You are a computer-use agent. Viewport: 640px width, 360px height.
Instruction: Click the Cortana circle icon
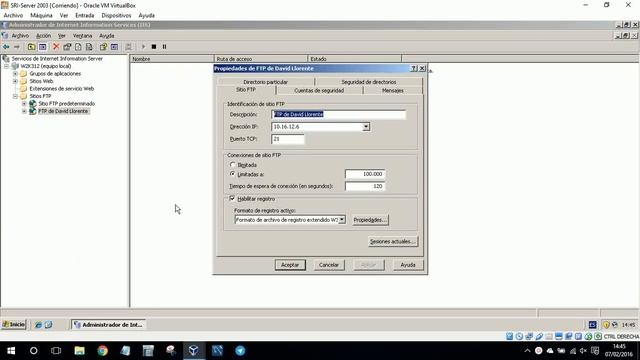(x=33, y=351)
